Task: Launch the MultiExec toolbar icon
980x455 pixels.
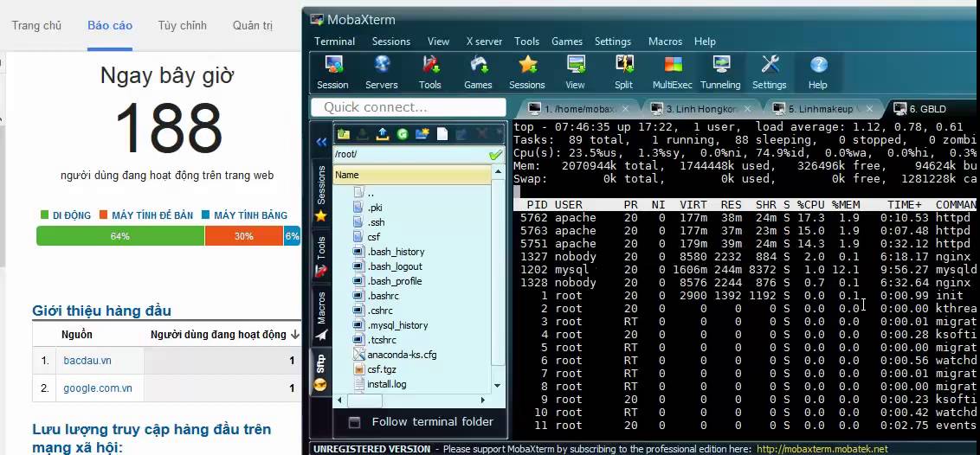Action: [673, 73]
